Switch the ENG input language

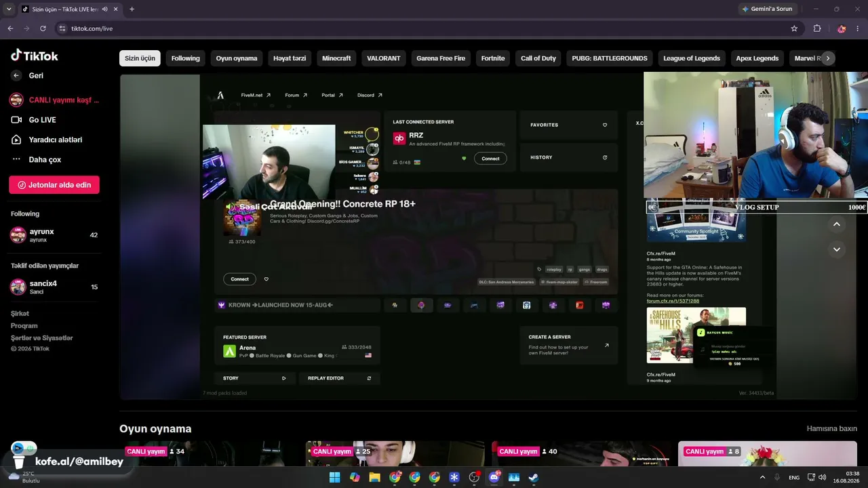[794, 477]
